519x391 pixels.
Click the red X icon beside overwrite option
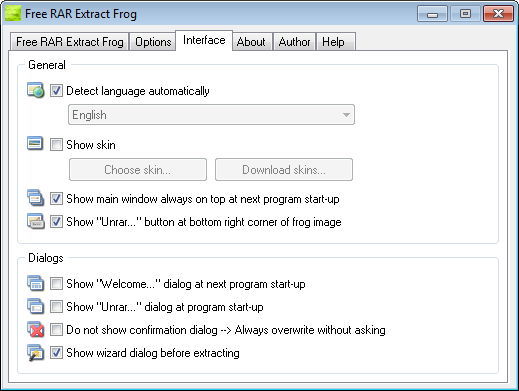[x=35, y=329]
